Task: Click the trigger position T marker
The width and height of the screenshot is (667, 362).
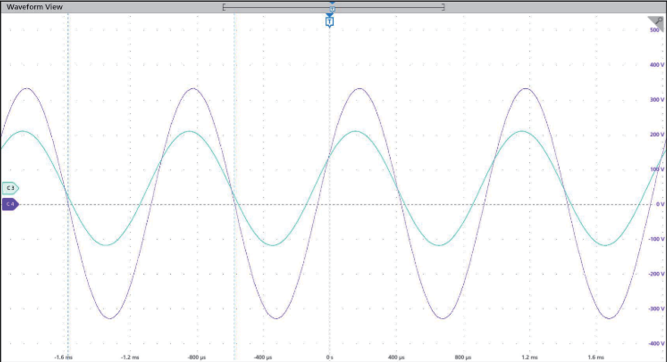Action: 330,21
